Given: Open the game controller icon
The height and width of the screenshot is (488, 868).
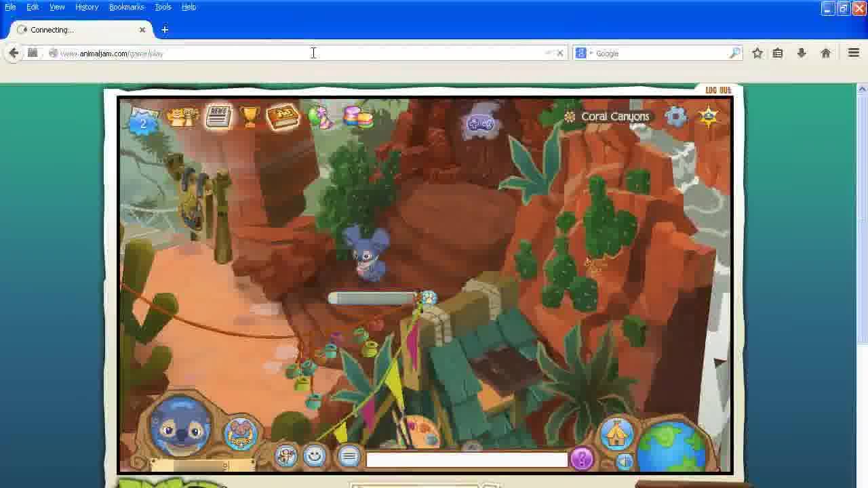Looking at the screenshot, I should point(480,123).
